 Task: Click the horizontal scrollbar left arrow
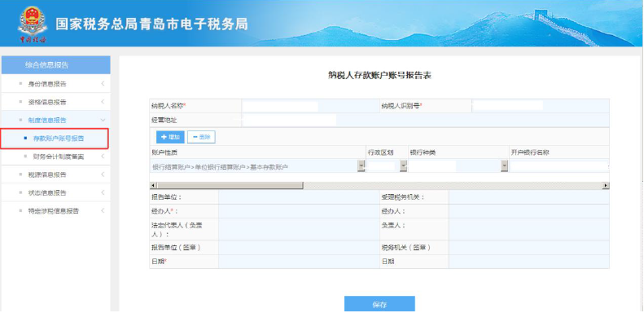pos(153,186)
